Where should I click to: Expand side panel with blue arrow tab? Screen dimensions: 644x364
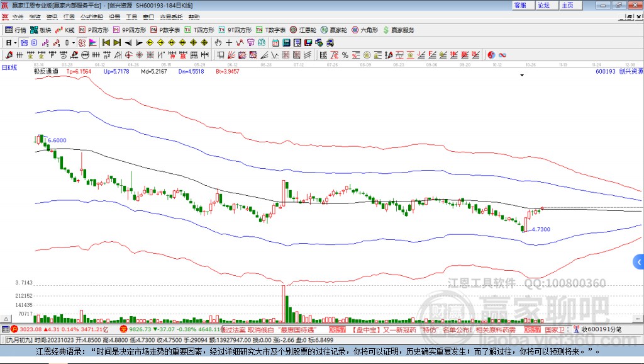coord(639,262)
